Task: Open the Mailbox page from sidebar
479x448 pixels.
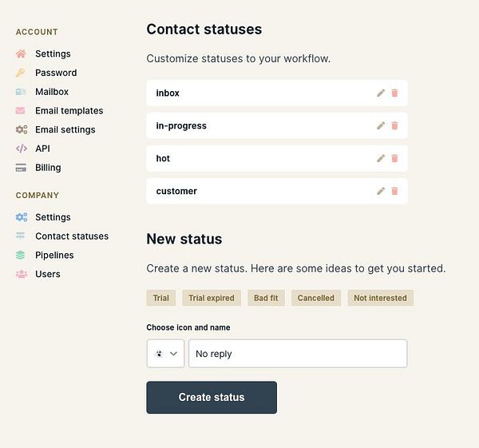Action: point(51,92)
